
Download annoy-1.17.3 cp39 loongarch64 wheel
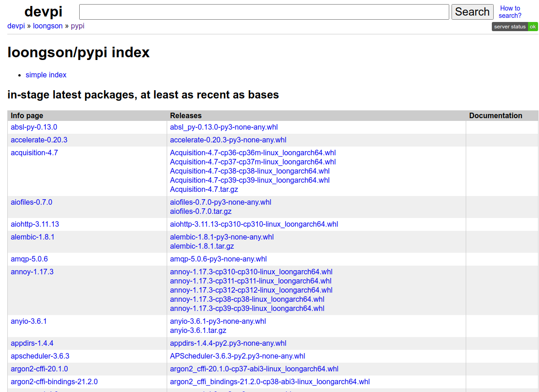pos(247,309)
